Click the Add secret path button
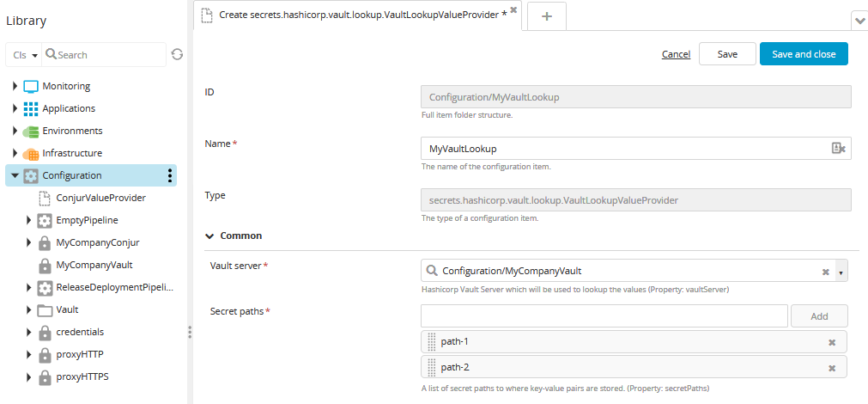This screenshot has height=404, width=868. pos(819,316)
